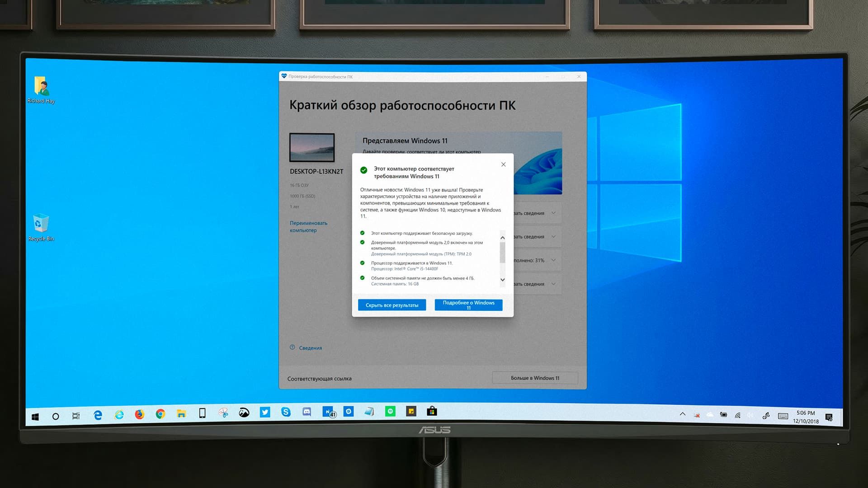Launch Microsoft Edge from the taskbar
The width and height of the screenshot is (868, 488).
[98, 415]
